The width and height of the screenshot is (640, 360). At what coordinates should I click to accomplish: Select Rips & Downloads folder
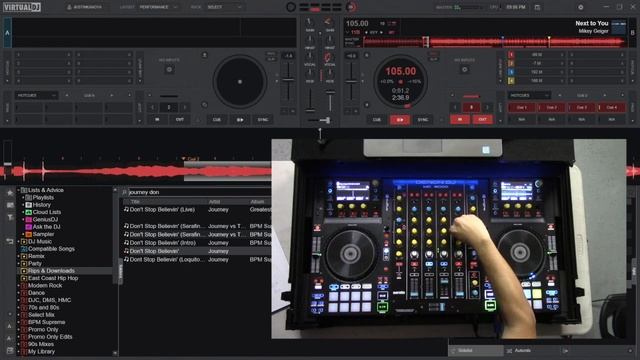[51, 271]
